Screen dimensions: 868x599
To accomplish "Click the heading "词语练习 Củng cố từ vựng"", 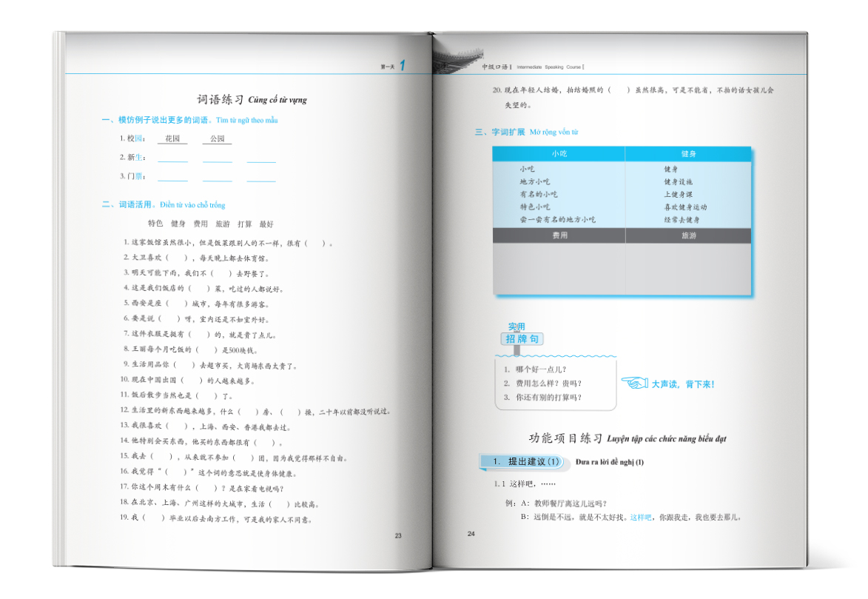I will (252, 100).
